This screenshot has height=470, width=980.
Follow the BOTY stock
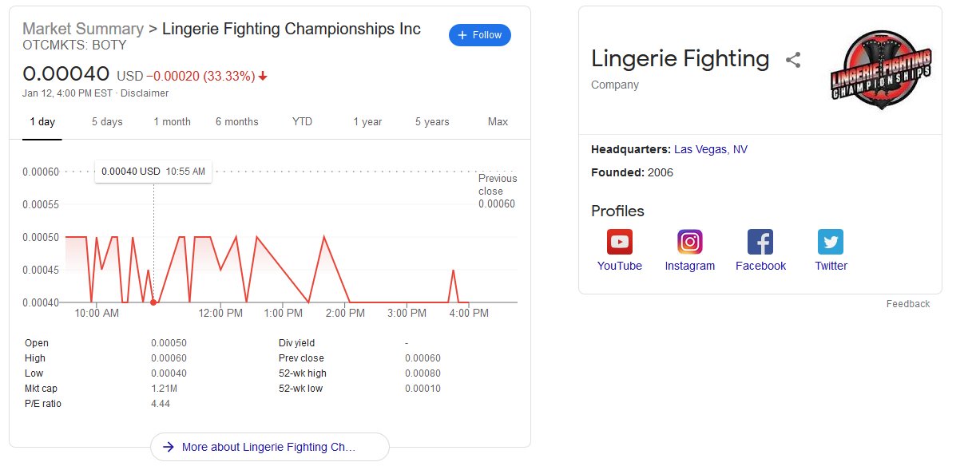[480, 35]
